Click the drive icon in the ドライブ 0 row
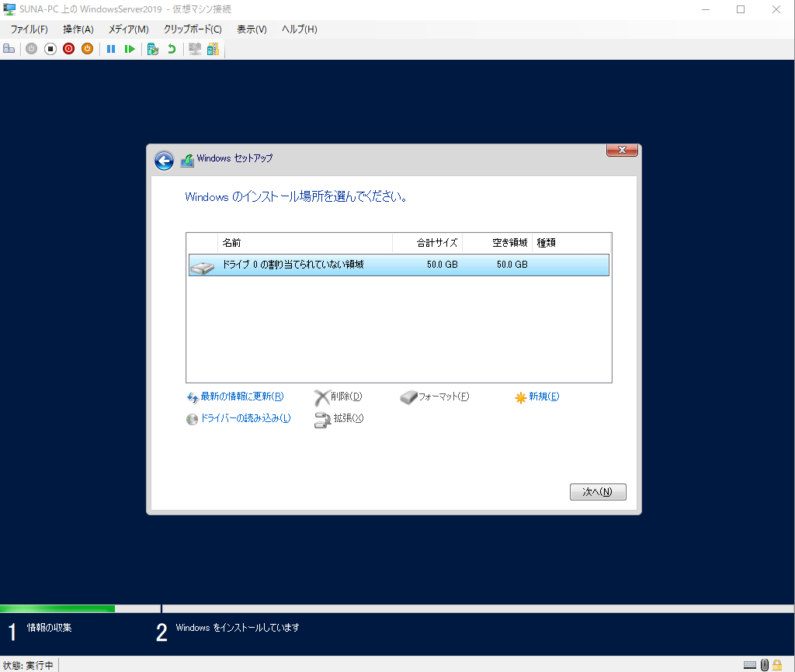This screenshot has width=795, height=672. pyautogui.click(x=203, y=267)
